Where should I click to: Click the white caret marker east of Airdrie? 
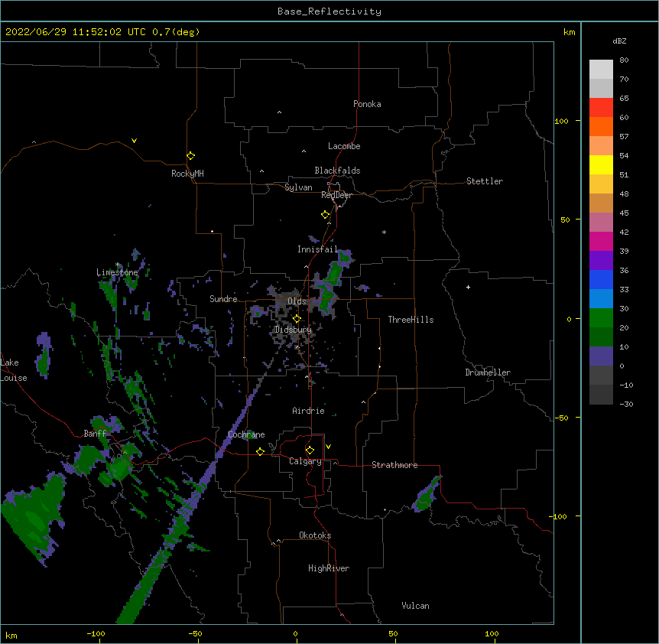click(364, 402)
